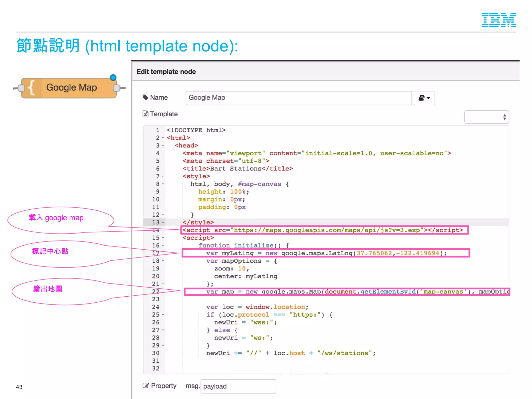Collapse the html tag fold at line 2
The image size is (532, 399).
click(x=163, y=138)
